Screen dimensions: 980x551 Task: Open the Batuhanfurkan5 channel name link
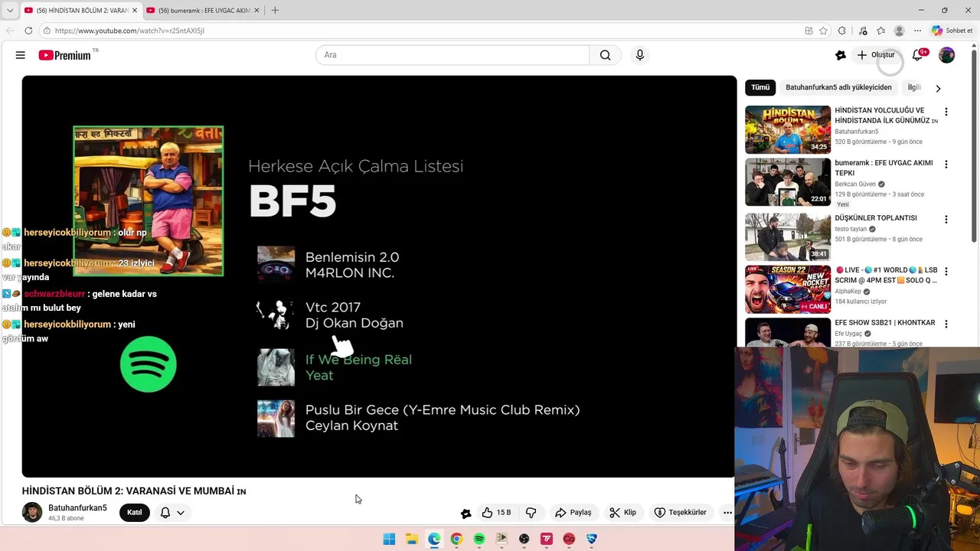click(77, 508)
